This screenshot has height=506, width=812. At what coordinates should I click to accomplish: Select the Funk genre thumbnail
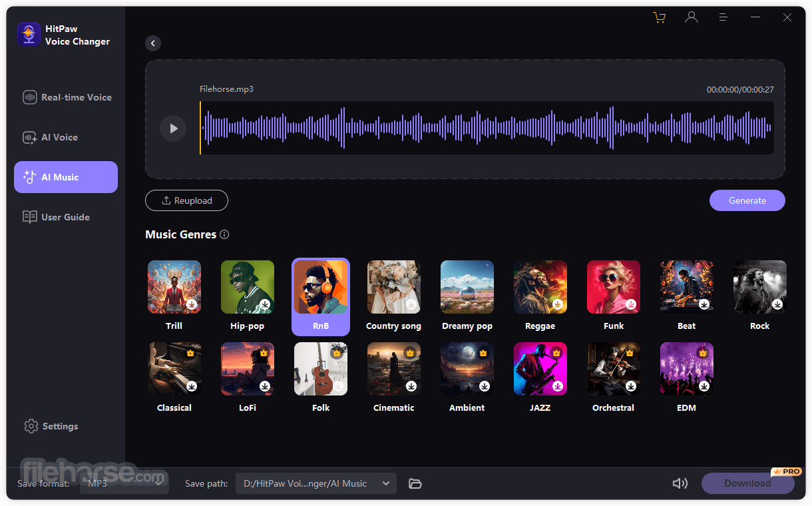tap(614, 287)
